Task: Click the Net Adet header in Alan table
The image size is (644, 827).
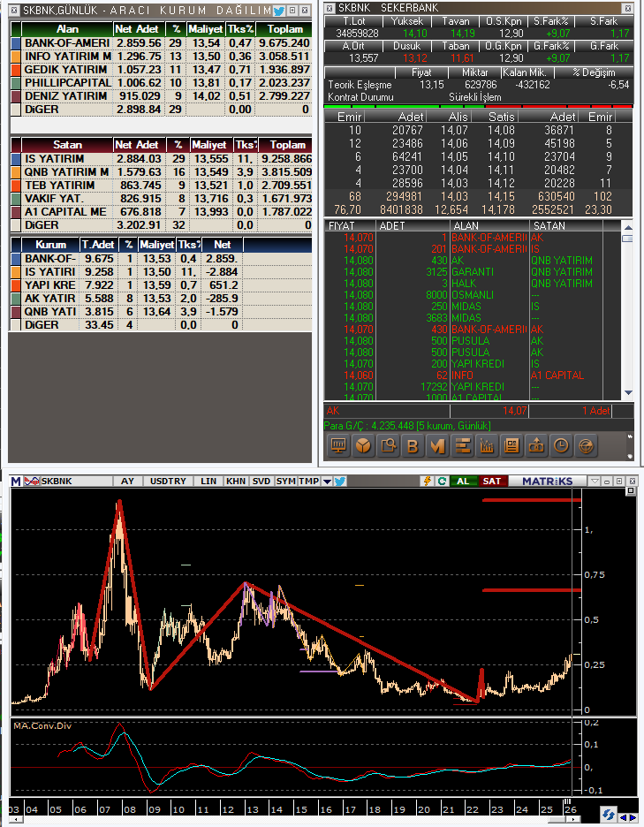Action: coord(139,29)
